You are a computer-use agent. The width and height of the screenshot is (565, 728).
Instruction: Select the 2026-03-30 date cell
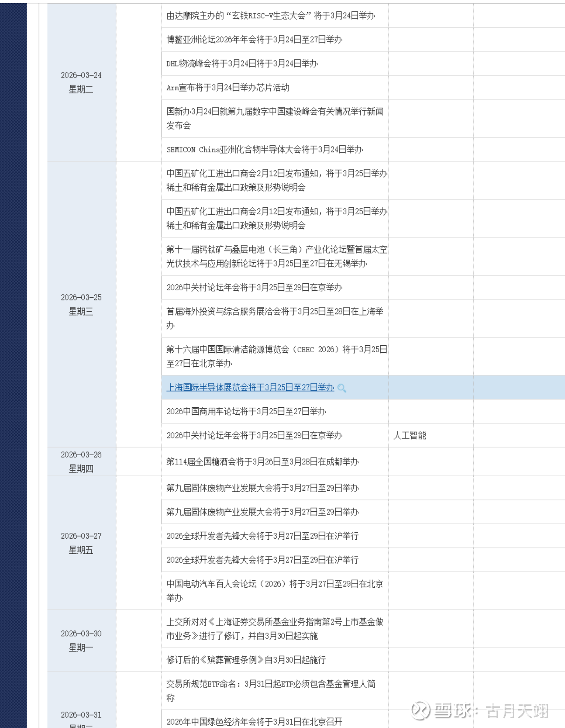point(81,641)
